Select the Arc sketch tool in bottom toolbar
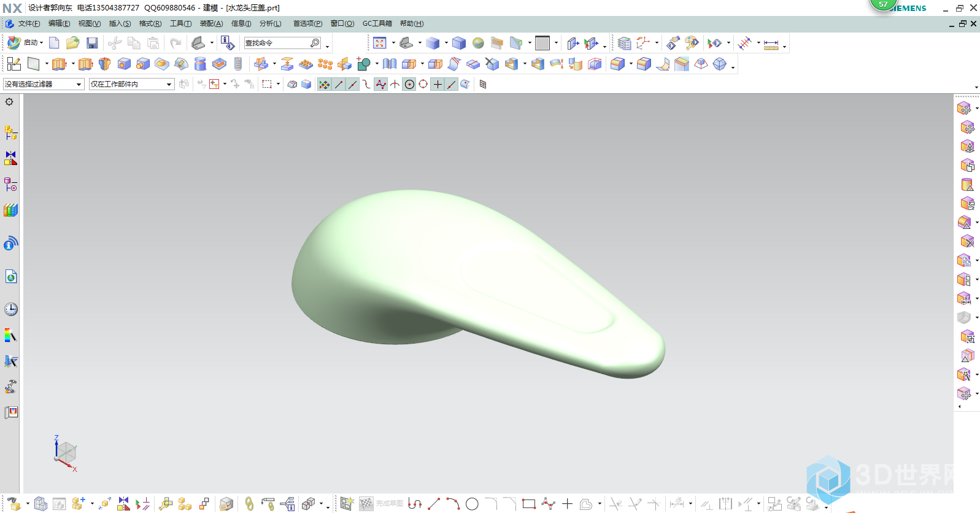 coord(453,504)
